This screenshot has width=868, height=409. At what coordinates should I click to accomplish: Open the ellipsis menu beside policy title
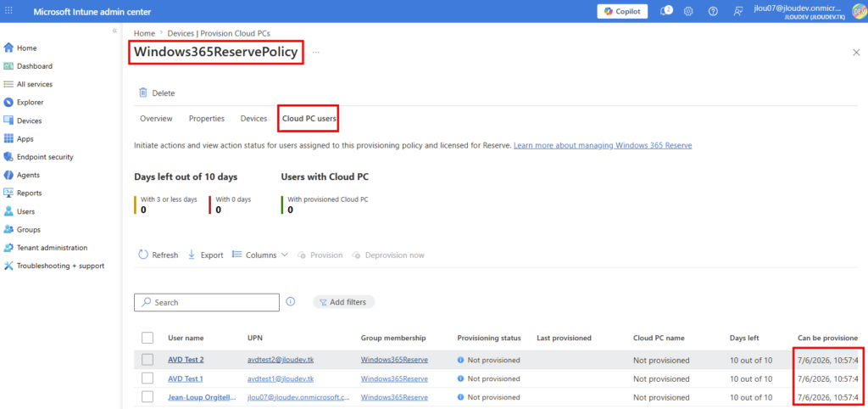tap(315, 52)
